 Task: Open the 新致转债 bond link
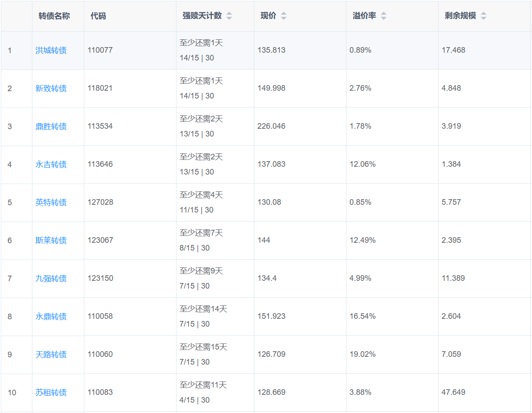pyautogui.click(x=51, y=89)
